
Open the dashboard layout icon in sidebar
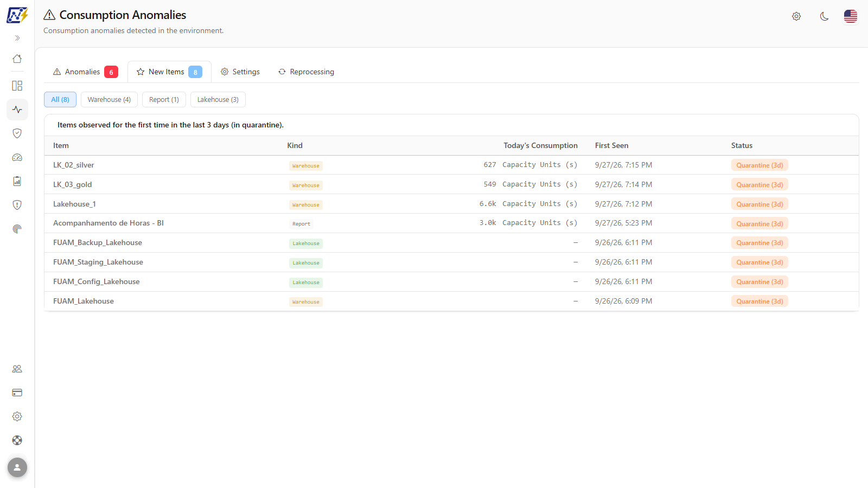pos(17,86)
